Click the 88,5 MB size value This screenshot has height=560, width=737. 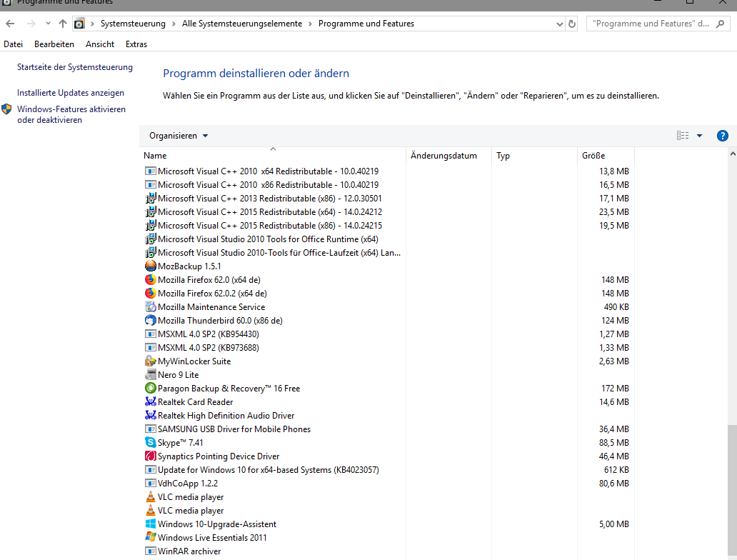coord(614,442)
